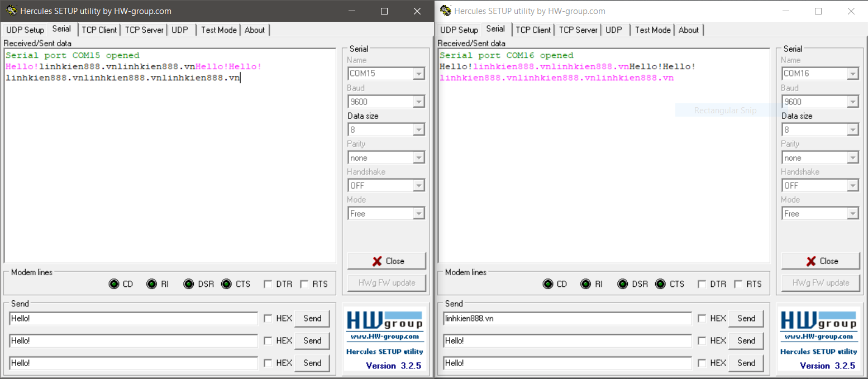Toggle DTR checkbox in COM15 window

268,284
